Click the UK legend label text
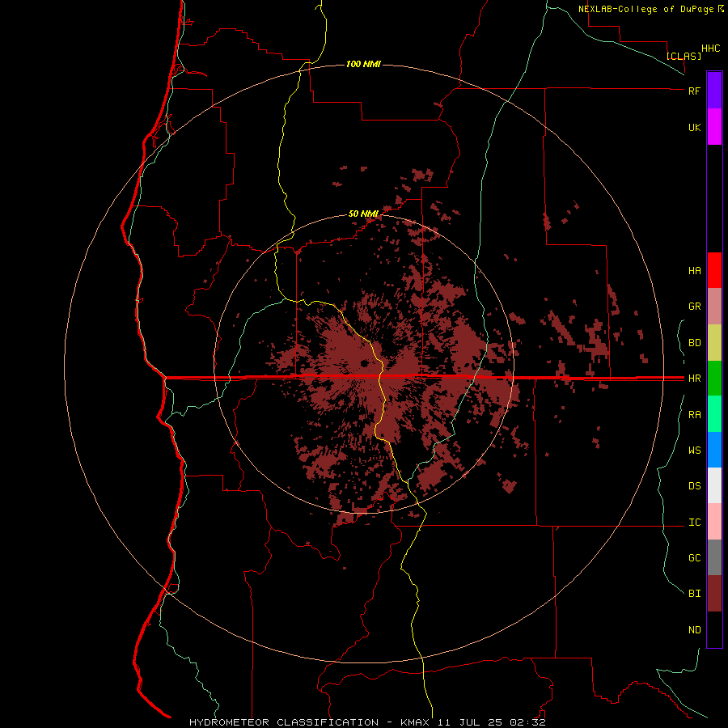Screen dimensions: 728x728 coord(694,127)
